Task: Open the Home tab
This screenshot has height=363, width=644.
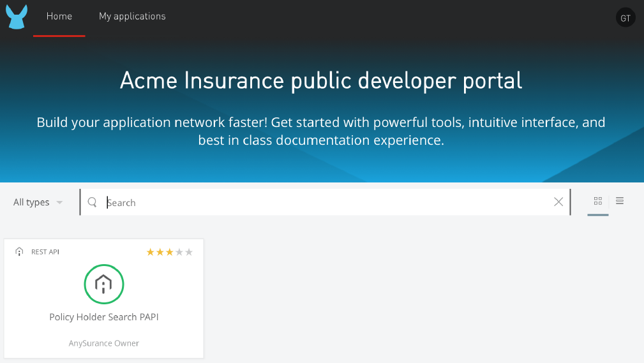Action: point(59,17)
